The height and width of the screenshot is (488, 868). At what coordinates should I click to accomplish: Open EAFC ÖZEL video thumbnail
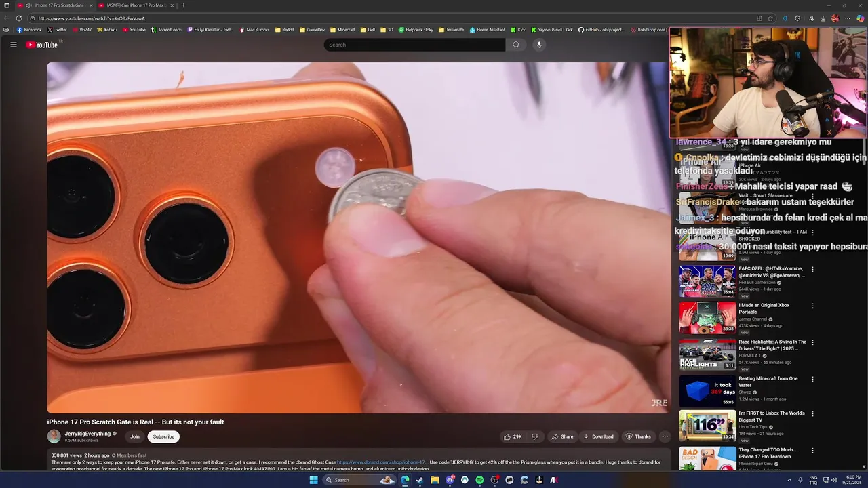pyautogui.click(x=707, y=281)
